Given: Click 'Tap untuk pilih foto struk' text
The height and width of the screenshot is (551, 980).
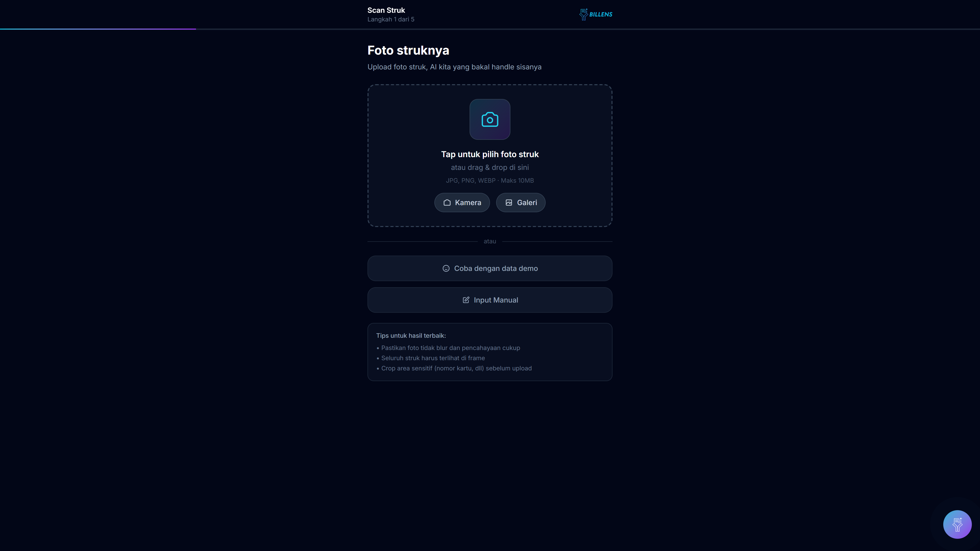Looking at the screenshot, I should pos(490,154).
